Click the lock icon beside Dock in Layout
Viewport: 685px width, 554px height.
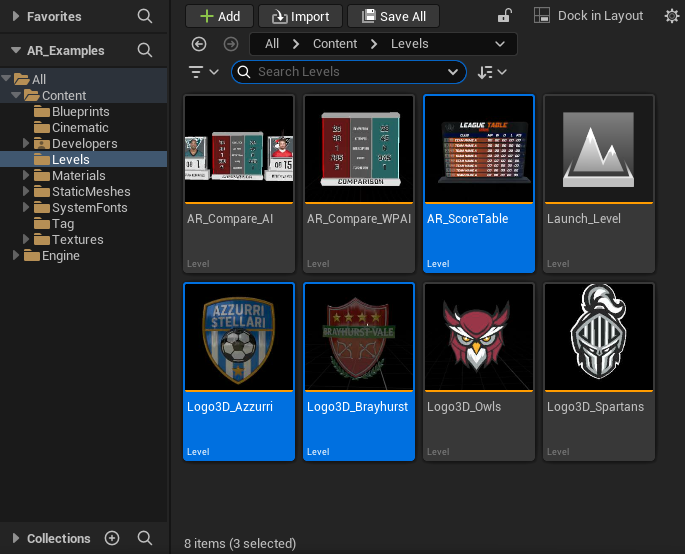click(506, 16)
